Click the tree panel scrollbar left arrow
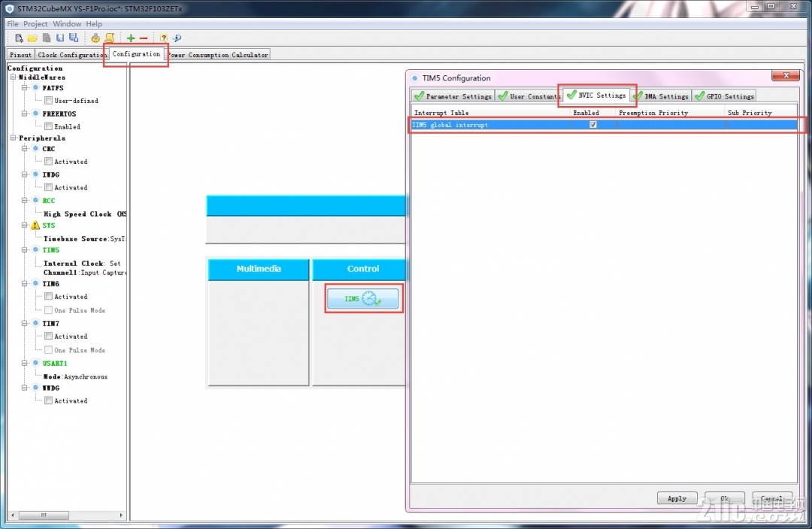This screenshot has width=812, height=529. (x=13, y=515)
